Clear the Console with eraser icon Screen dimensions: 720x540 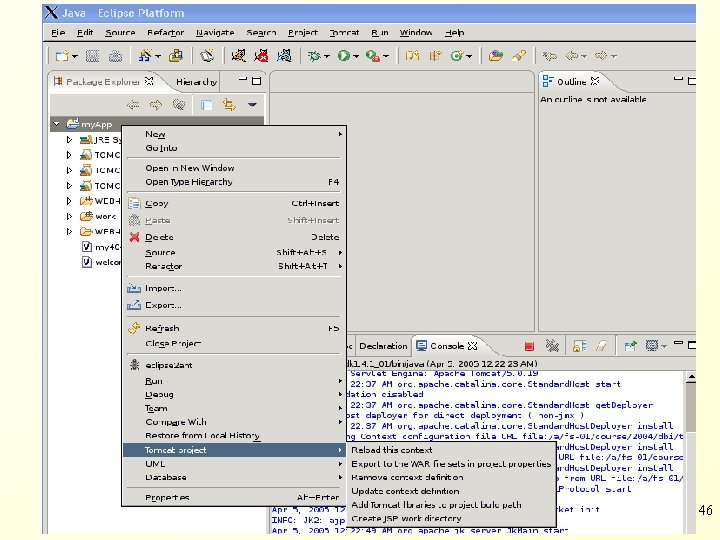pyautogui.click(x=602, y=346)
